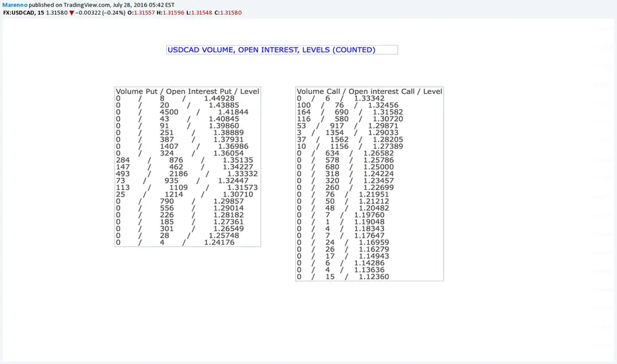Select call row with level 1.27389
617x364 pixels.
[x=350, y=146]
